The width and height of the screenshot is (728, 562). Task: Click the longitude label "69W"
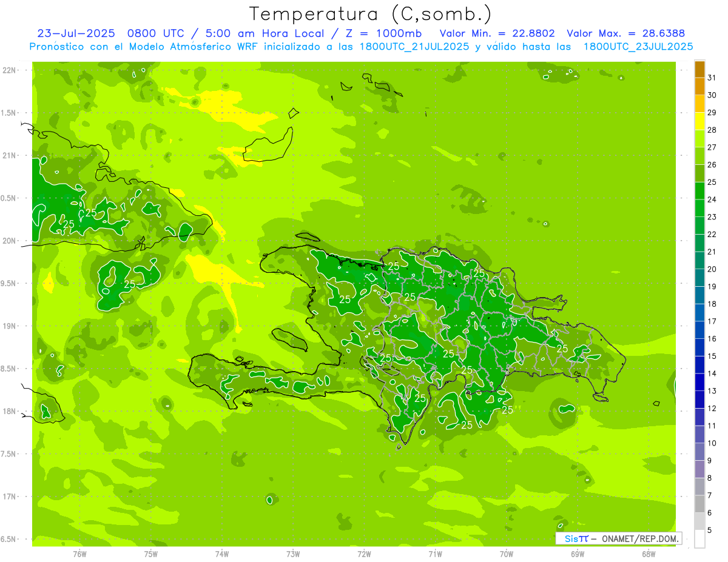[578, 554]
